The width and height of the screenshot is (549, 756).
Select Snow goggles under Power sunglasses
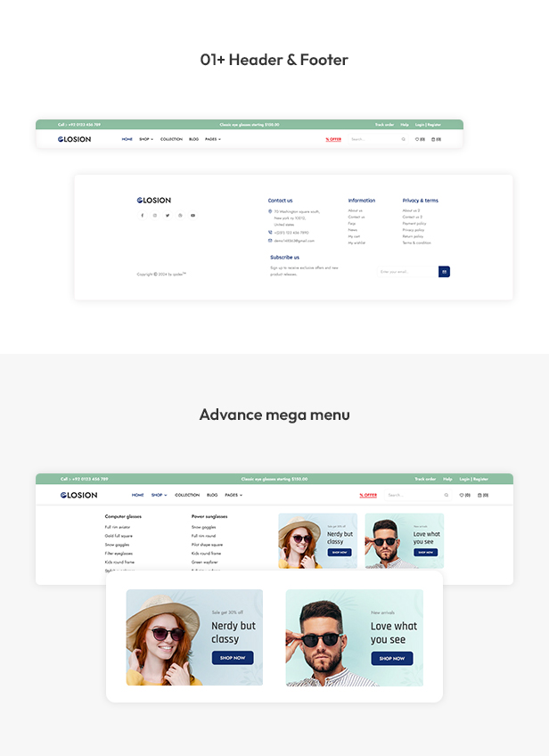(203, 528)
